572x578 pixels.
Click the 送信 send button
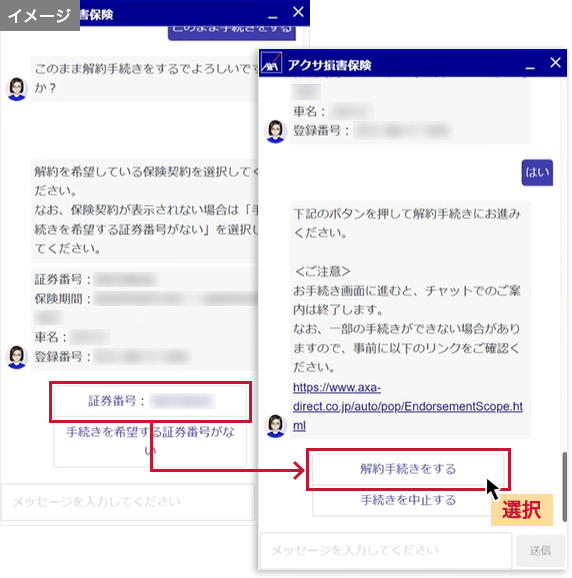[x=540, y=551]
